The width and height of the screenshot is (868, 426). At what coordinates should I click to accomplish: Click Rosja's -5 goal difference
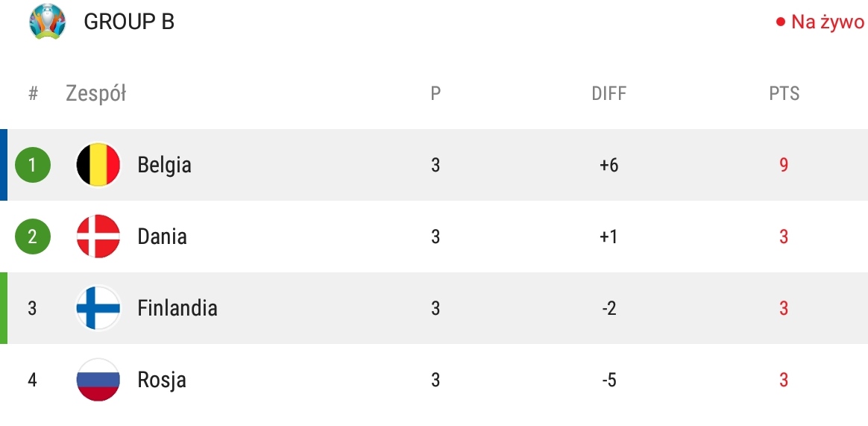[x=609, y=380]
